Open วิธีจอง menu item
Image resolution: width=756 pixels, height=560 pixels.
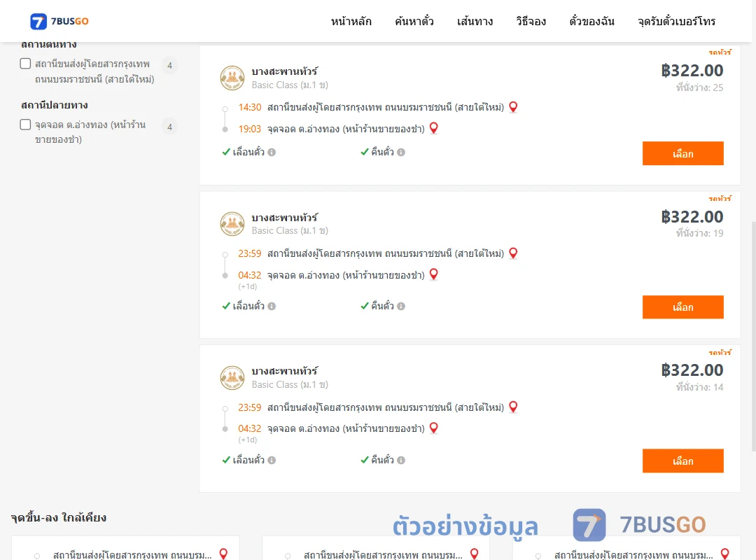(531, 21)
